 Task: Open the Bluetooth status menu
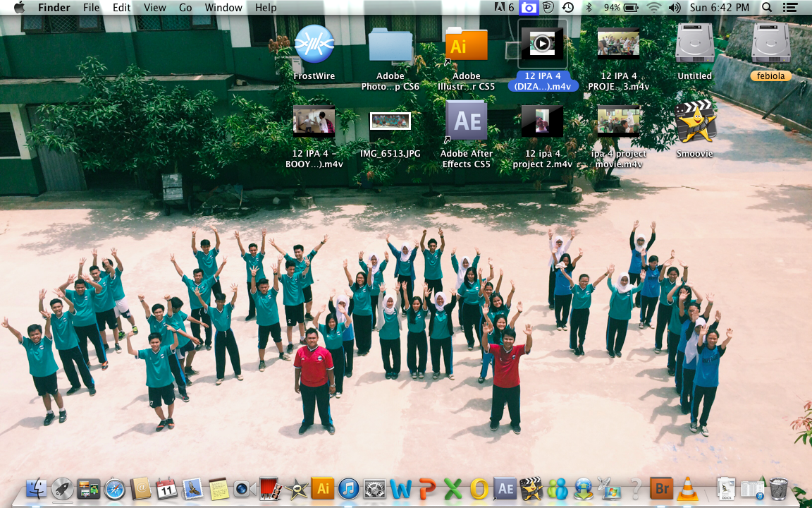(x=589, y=7)
